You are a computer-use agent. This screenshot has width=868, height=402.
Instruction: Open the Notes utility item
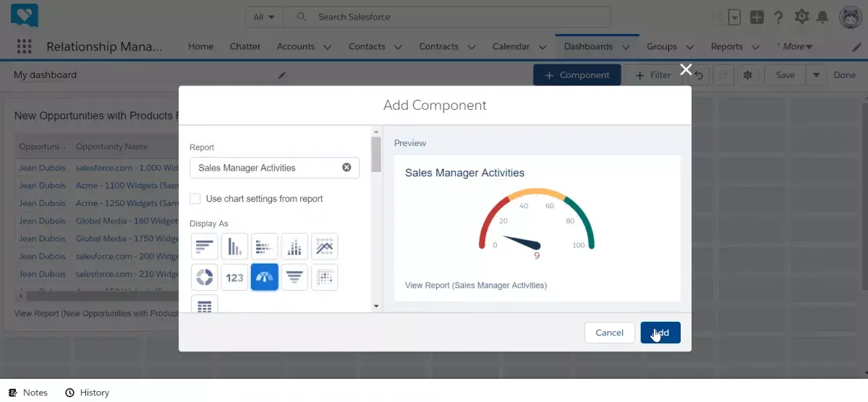click(28, 393)
